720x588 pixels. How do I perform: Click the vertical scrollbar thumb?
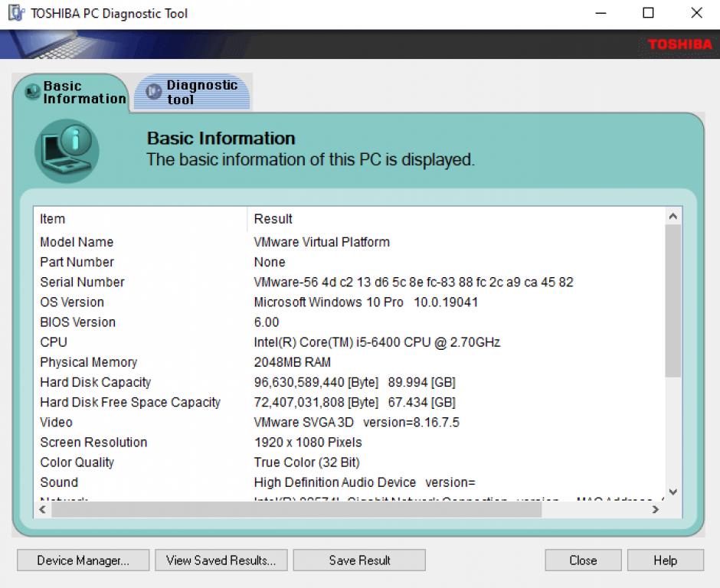(673, 301)
